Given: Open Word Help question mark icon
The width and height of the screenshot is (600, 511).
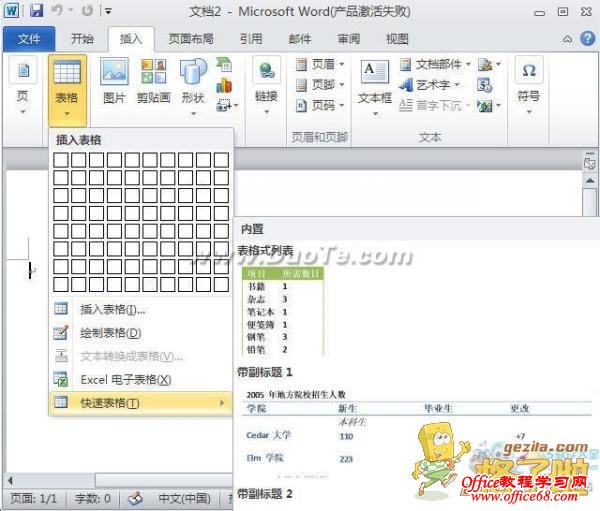Looking at the screenshot, I should coord(587,39).
